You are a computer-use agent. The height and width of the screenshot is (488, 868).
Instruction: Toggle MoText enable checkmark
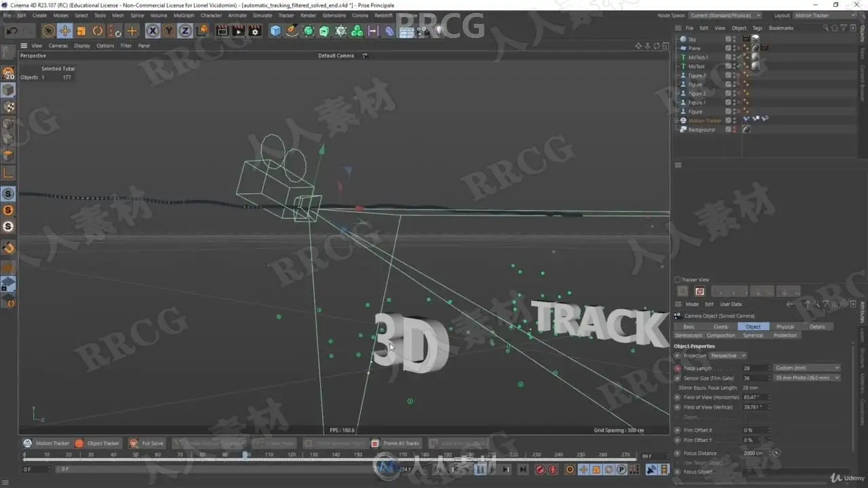pos(740,66)
